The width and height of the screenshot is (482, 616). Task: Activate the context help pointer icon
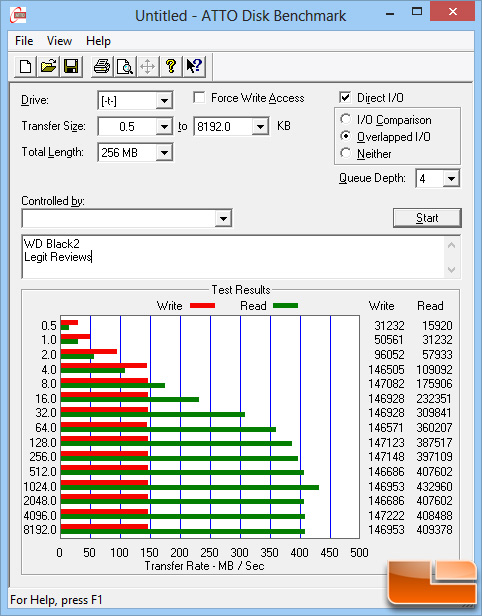click(194, 66)
